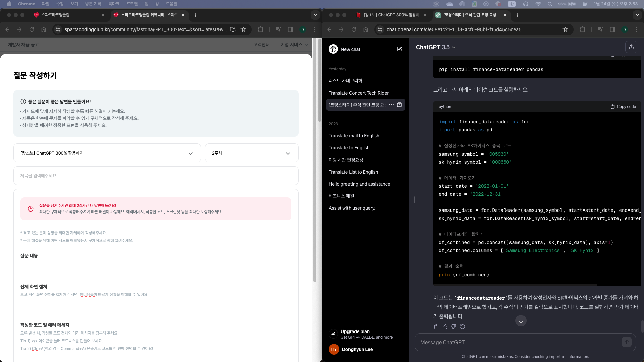Toggle side panel in the ChatGPT Chrome window
The image size is (644, 362).
point(612,29)
